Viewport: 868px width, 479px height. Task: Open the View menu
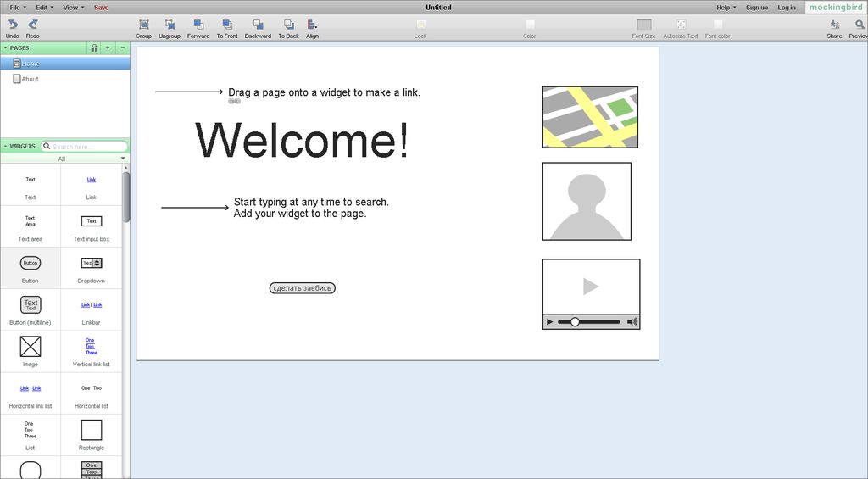pos(74,7)
